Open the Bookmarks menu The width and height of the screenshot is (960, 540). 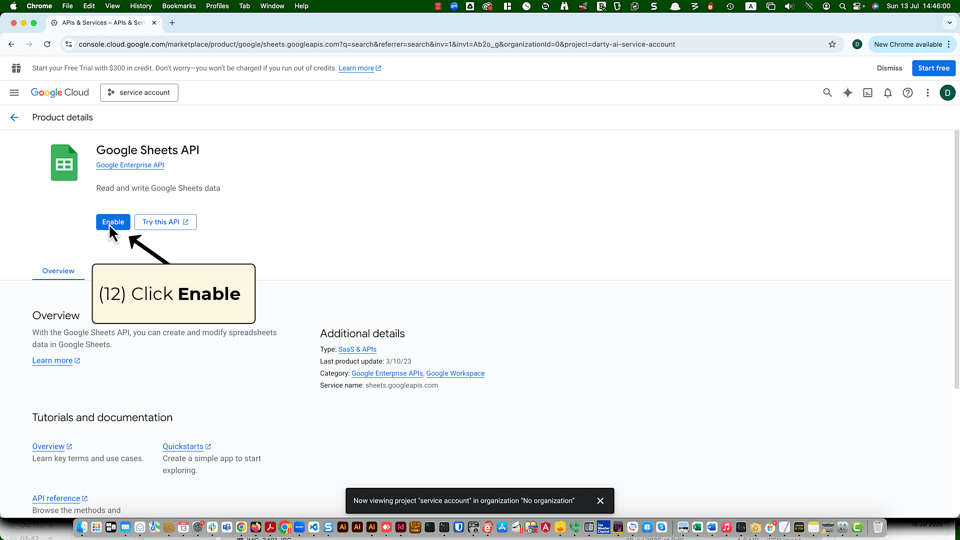[x=179, y=6]
